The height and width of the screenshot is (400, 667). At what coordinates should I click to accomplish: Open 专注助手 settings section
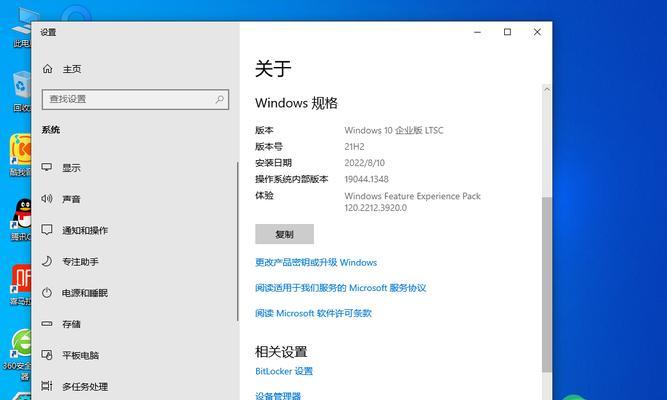point(80,261)
